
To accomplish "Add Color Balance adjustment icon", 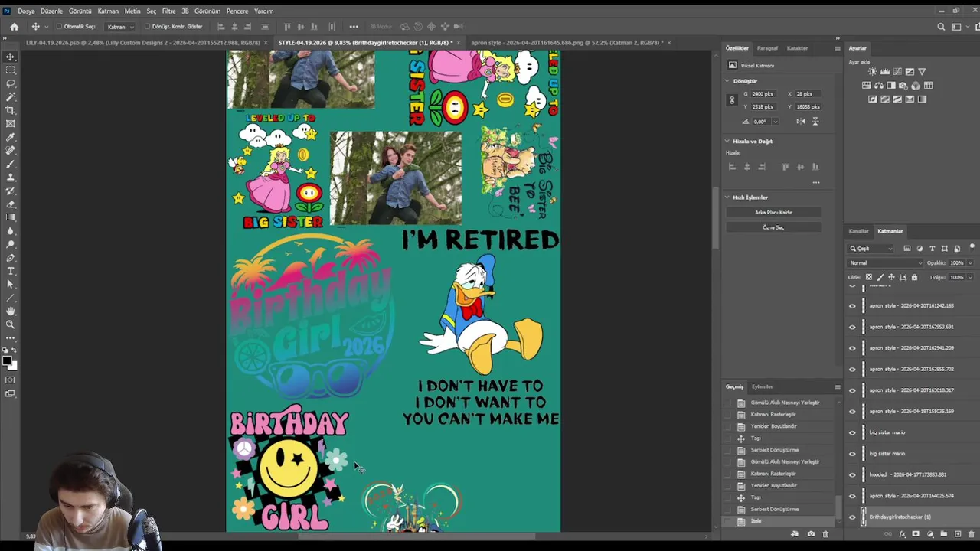I will coord(877,85).
